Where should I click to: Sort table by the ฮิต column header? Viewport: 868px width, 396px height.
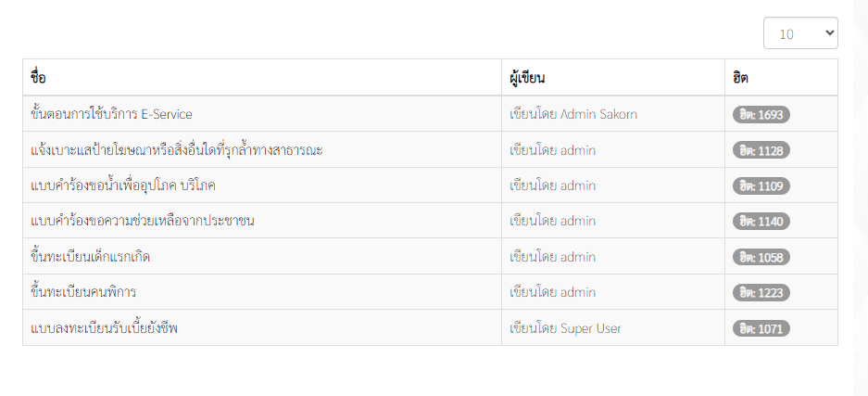tap(740, 78)
